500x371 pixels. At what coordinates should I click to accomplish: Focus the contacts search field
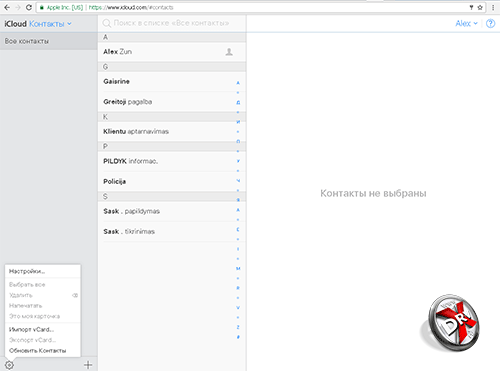[x=172, y=23]
